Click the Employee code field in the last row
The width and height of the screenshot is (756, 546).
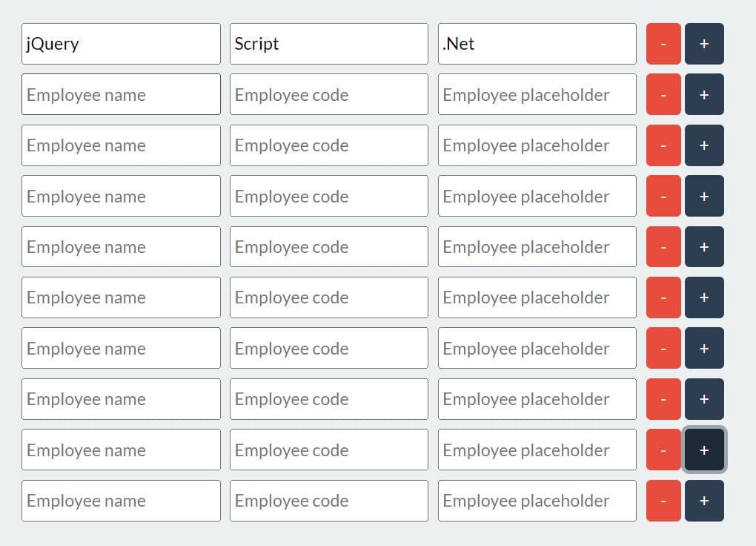[329, 501]
